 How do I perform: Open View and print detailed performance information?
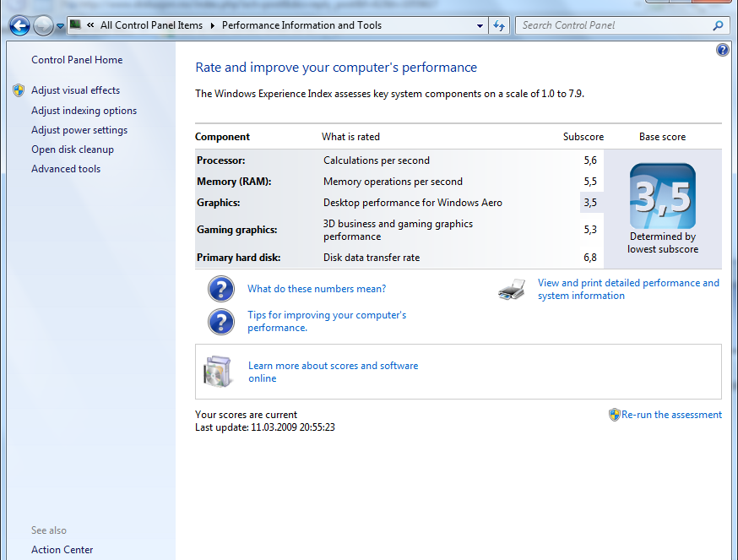(628, 289)
